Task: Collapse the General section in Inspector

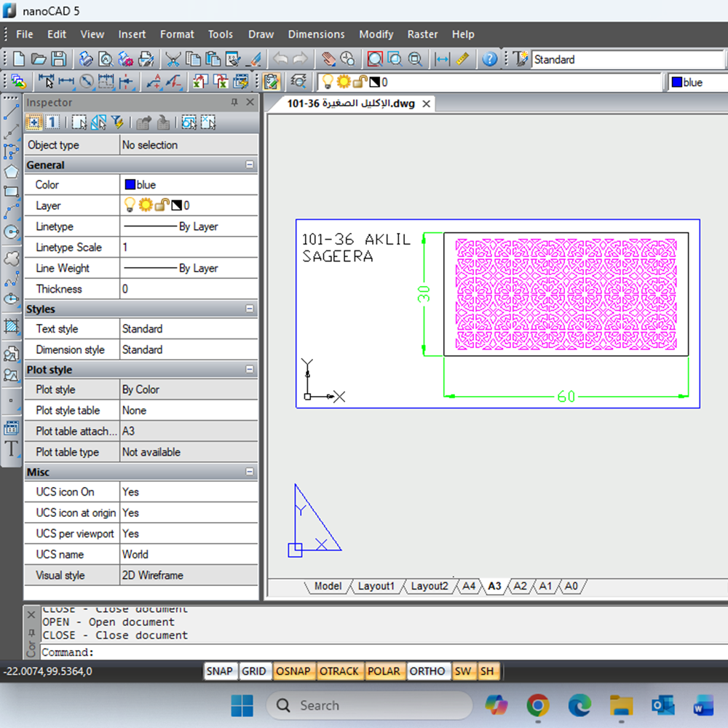Action: coord(250,165)
